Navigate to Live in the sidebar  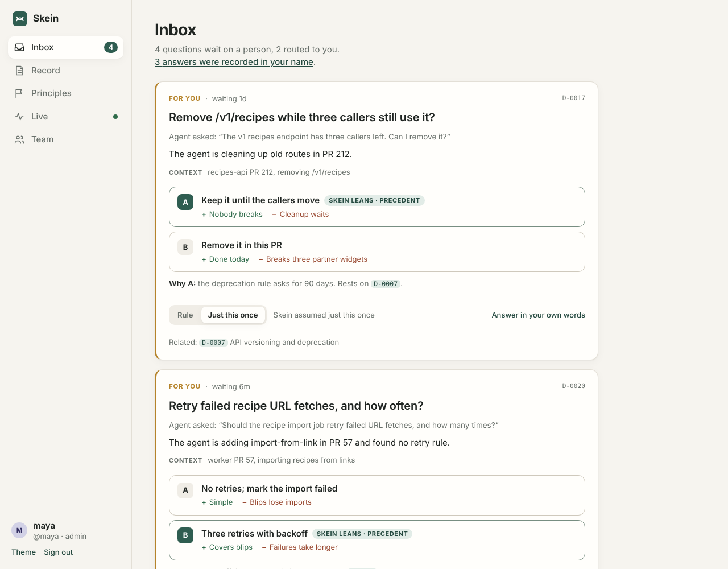pos(65,117)
